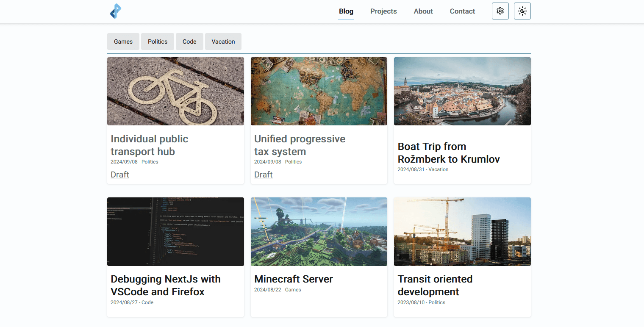Toggle the light/dark theme sun icon
The image size is (644, 327).
[522, 11]
